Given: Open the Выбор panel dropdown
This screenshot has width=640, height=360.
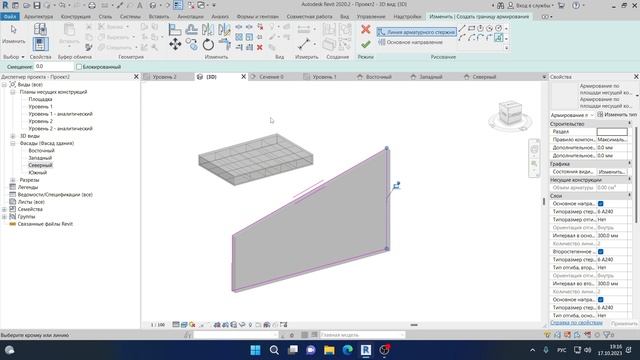Looking at the screenshot, I should [x=13, y=57].
